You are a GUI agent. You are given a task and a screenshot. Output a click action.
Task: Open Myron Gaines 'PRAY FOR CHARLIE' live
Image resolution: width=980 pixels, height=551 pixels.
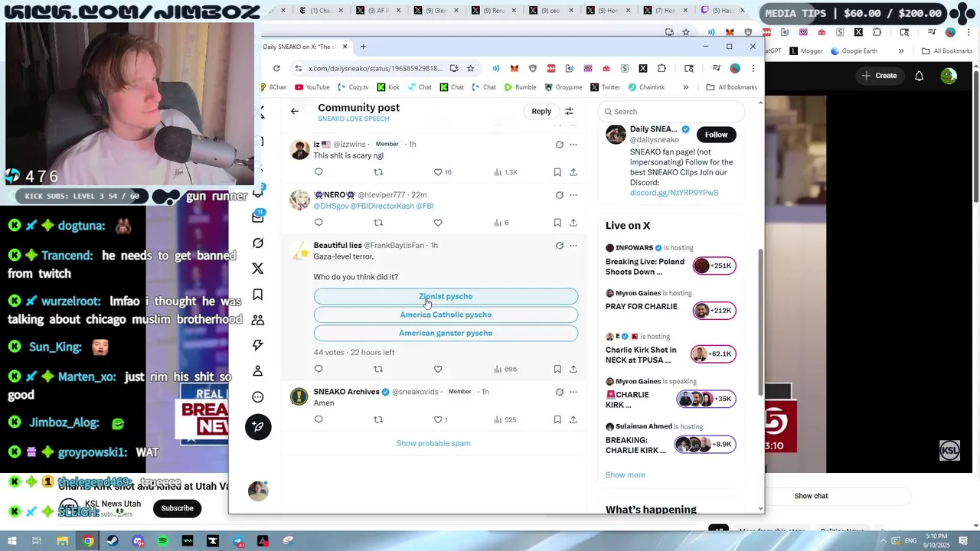click(671, 306)
